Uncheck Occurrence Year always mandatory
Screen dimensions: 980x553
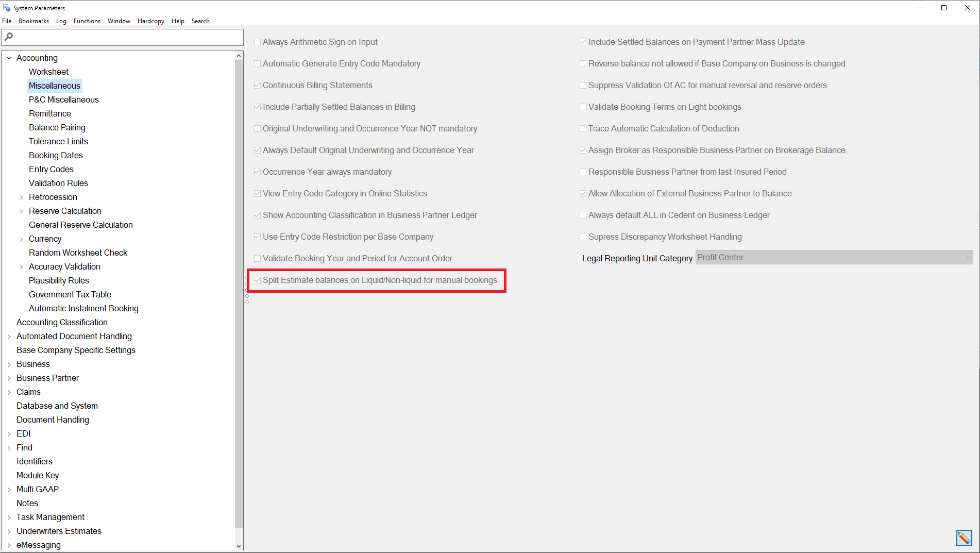(257, 172)
